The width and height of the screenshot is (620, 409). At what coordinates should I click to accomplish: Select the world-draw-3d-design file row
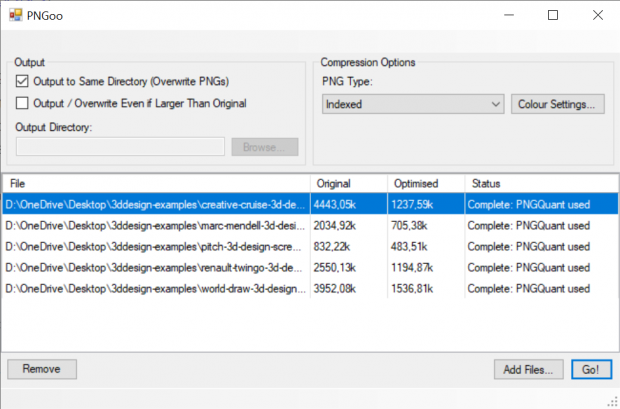tap(155, 289)
